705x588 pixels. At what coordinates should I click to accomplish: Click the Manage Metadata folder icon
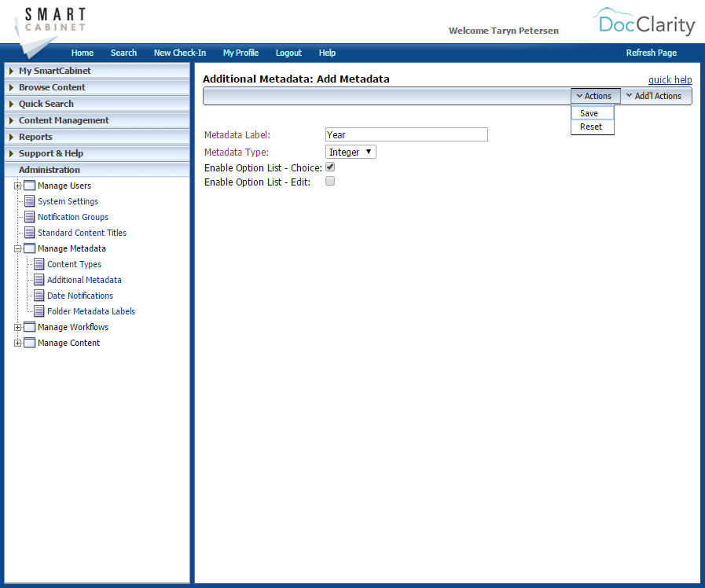29,248
